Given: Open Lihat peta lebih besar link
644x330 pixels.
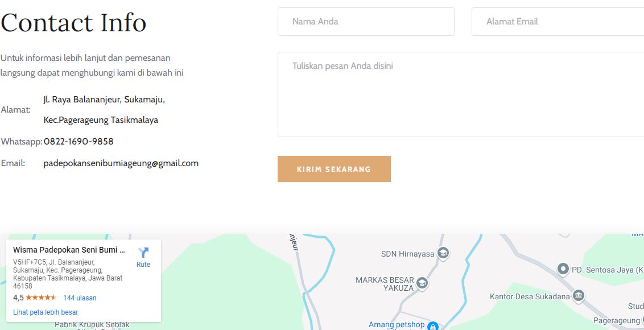Looking at the screenshot, I should [x=46, y=312].
